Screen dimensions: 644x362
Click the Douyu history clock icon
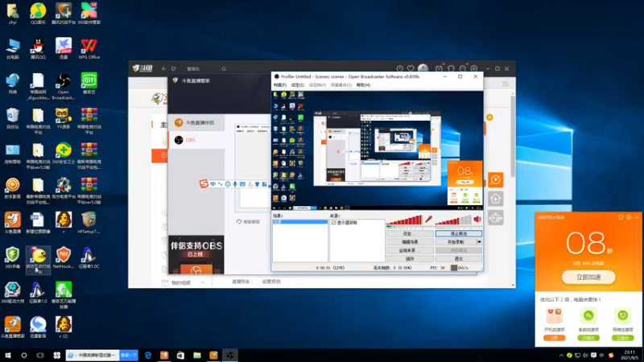click(399, 68)
